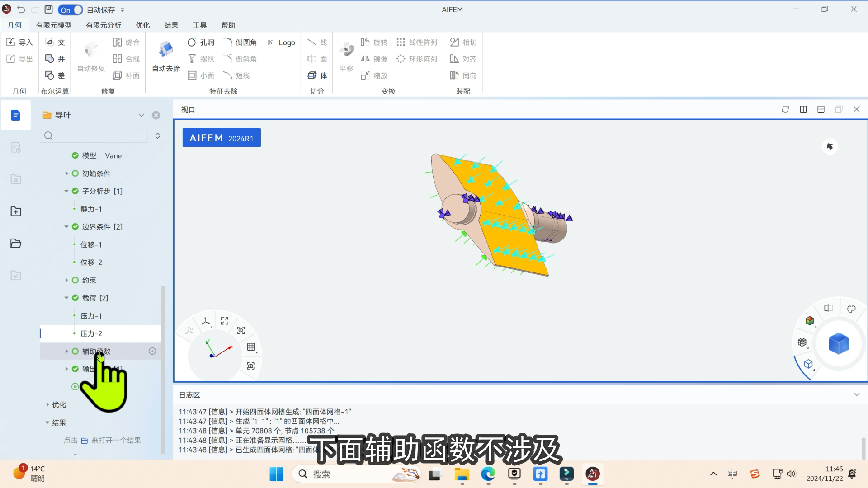Collapse the 载荷 [2] tree node
868x488 pixels.
pos(66,298)
